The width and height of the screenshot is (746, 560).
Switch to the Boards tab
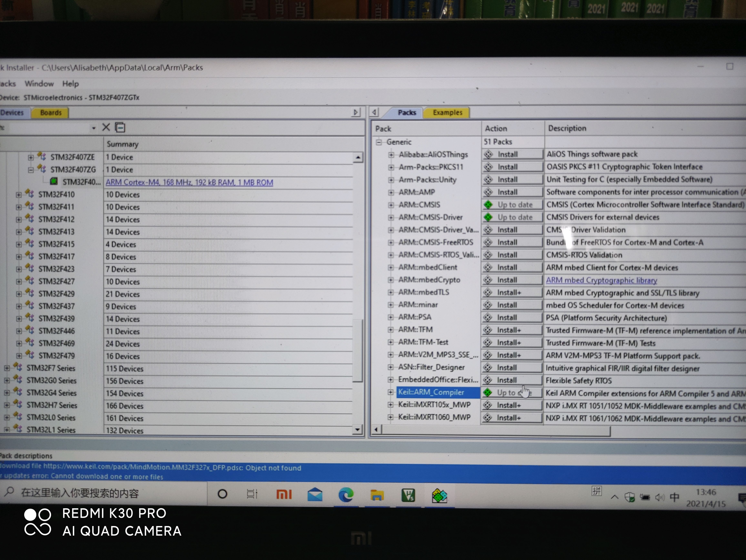(51, 112)
